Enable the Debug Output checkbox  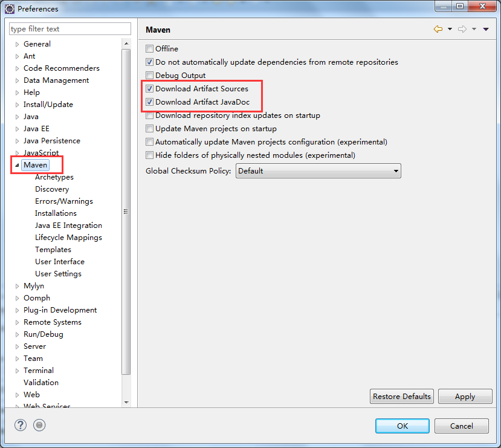coord(149,76)
